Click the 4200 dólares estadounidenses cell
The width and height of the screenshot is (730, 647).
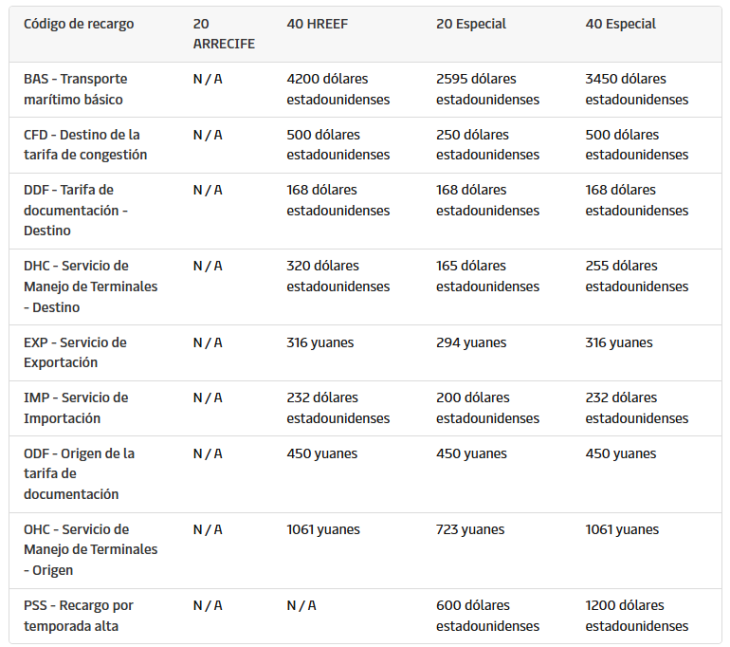point(338,89)
